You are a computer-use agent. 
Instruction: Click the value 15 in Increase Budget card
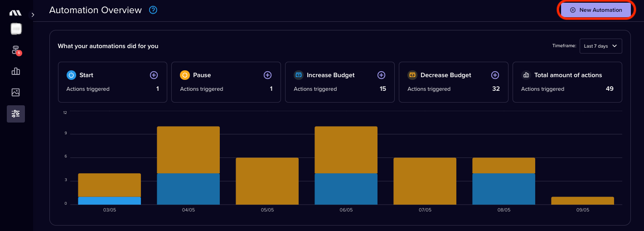pos(383,88)
